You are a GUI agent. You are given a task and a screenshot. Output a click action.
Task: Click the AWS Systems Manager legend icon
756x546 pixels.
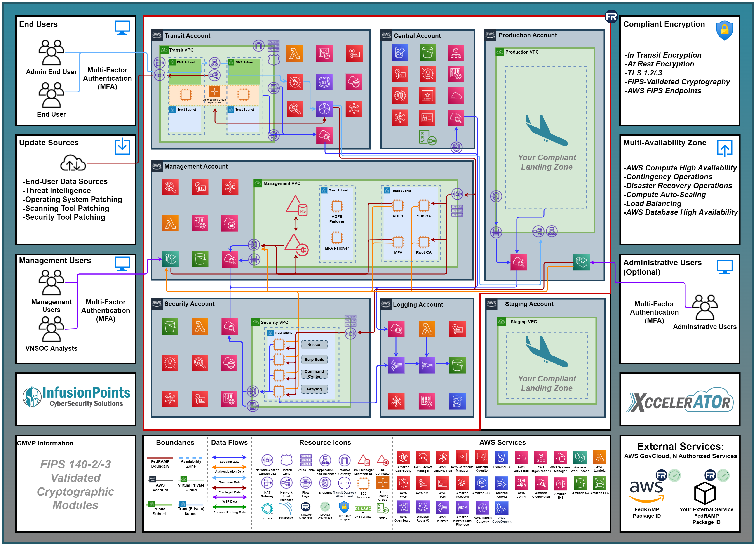[560, 457]
